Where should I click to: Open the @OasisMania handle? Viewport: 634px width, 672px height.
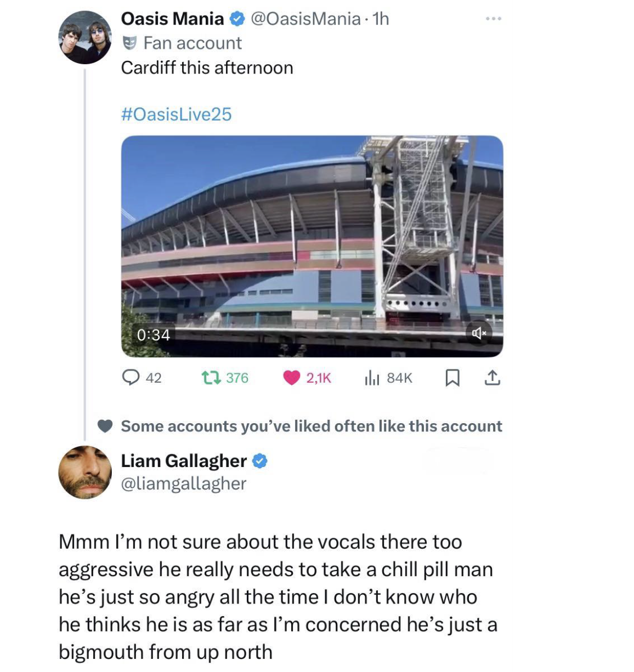tap(305, 19)
